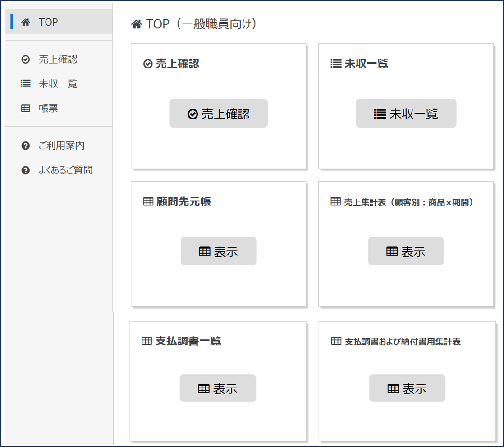Open the よくあるご質問 FAQ link
This screenshot has height=447, width=504.
click(65, 170)
